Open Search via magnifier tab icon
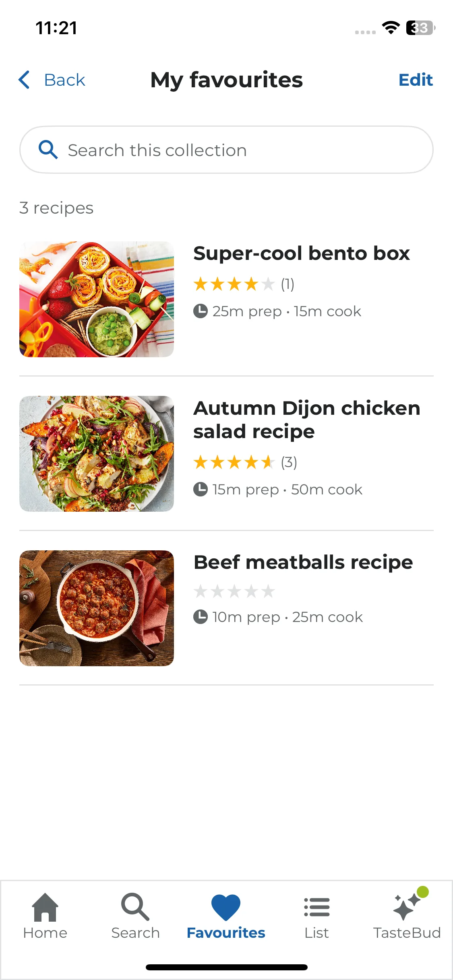This screenshot has height=980, width=453. [x=135, y=907]
